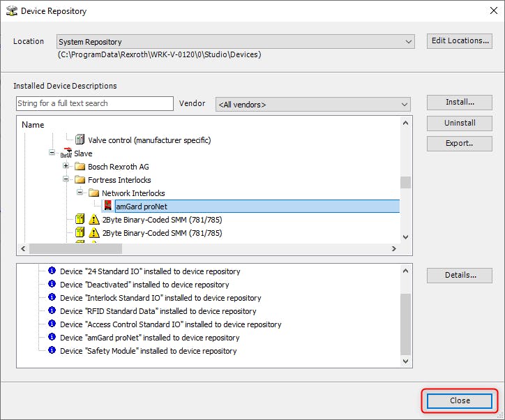Image resolution: width=505 pixels, height=420 pixels.
Task: Close the Device Repository window with X
Action: [x=493, y=10]
